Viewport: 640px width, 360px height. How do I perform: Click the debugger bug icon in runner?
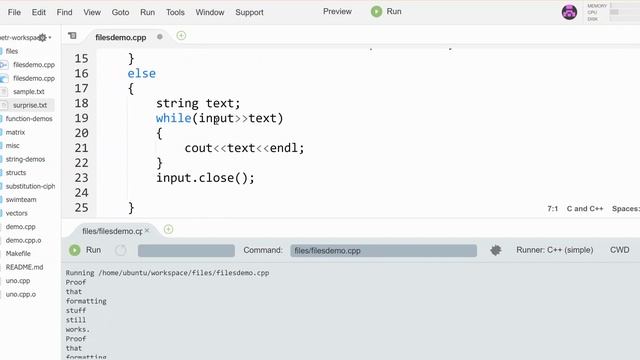(496, 250)
